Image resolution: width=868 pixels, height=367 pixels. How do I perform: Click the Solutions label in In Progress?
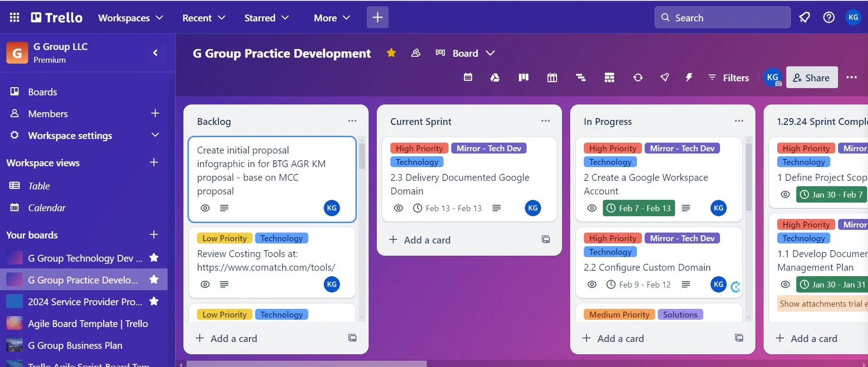(680, 314)
